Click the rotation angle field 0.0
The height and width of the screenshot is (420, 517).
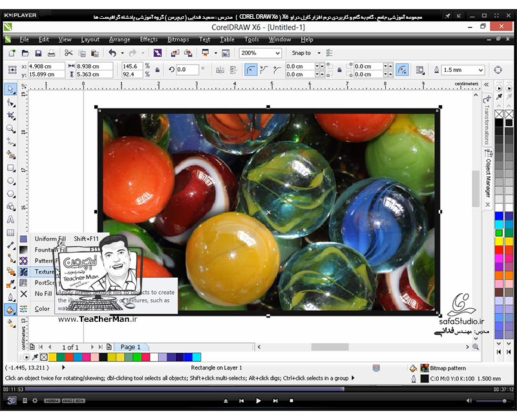click(x=187, y=70)
